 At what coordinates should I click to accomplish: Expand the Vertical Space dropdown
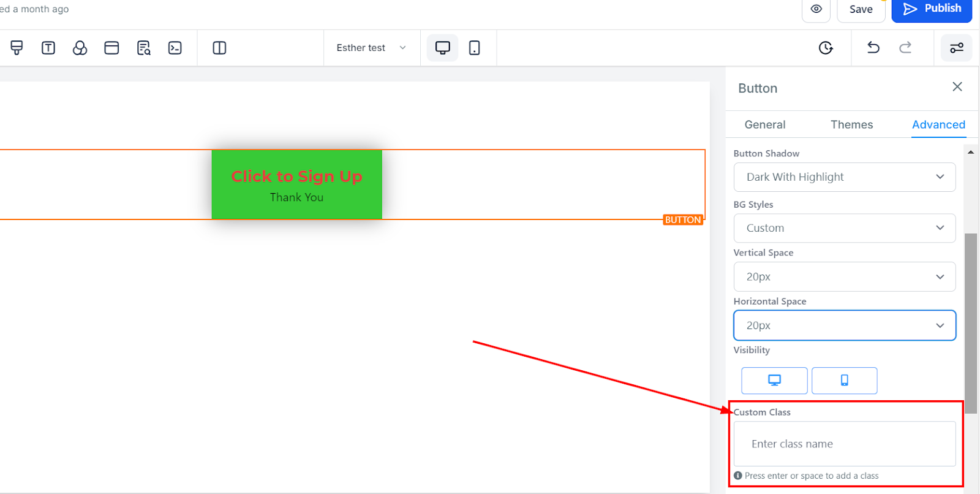point(845,276)
